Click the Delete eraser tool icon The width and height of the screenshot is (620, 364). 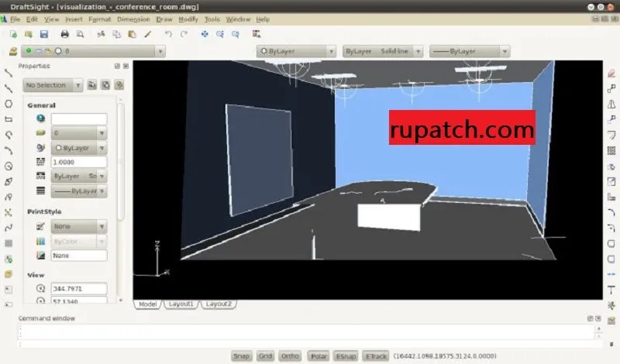tap(611, 74)
